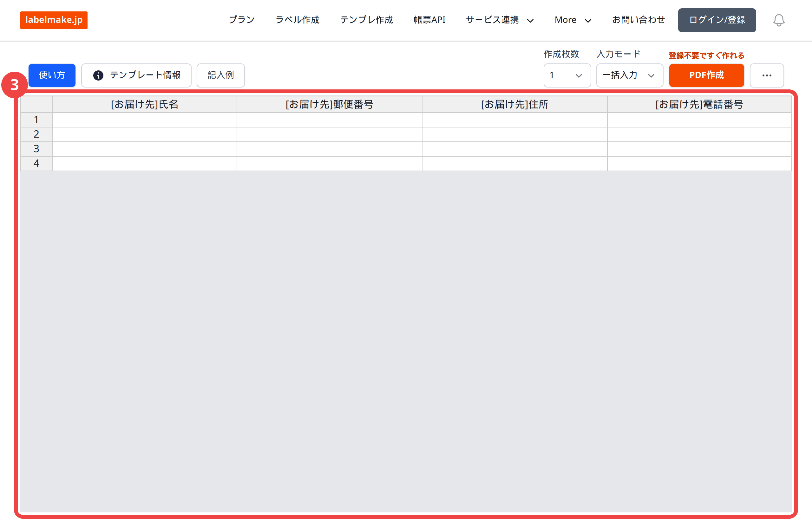Open the ラベル作成 nav item
The image size is (812, 520).
(x=297, y=20)
